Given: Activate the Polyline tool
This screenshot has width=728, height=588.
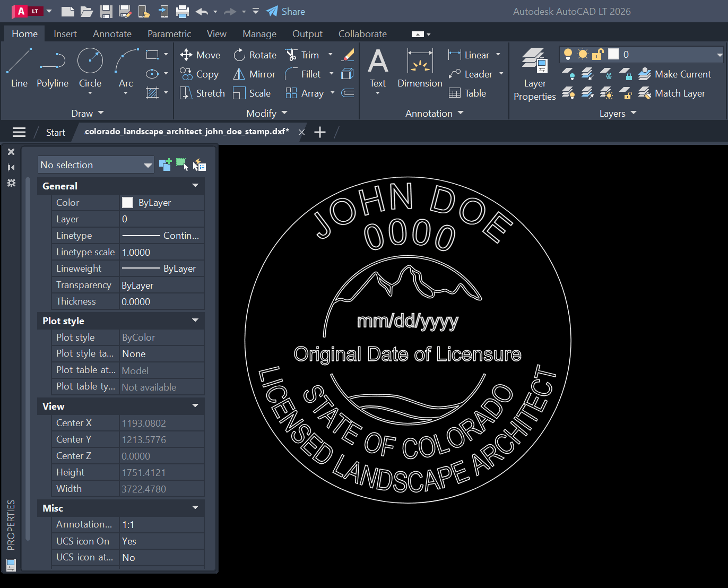Looking at the screenshot, I should (x=53, y=68).
